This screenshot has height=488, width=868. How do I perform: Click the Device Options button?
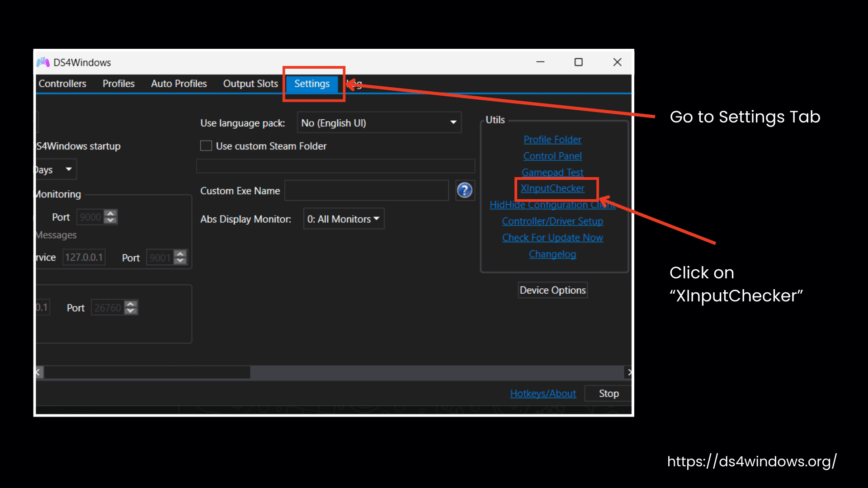(x=552, y=290)
